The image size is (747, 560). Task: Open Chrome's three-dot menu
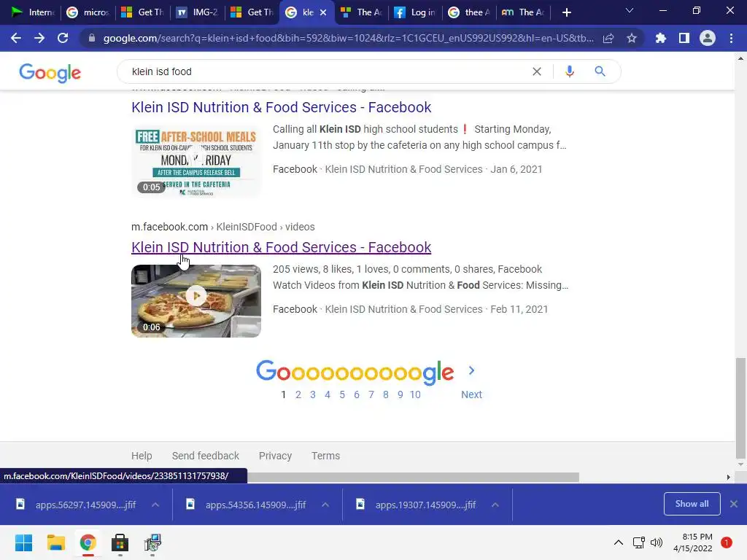coord(731,38)
